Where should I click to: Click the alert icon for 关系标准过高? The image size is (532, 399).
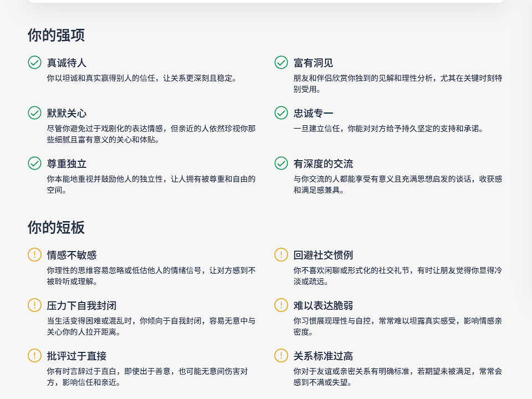[x=281, y=356]
